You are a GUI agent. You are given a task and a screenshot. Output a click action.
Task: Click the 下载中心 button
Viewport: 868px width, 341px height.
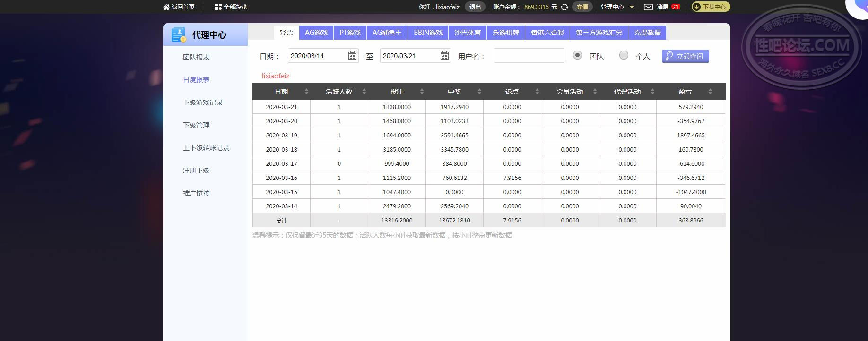tap(711, 7)
